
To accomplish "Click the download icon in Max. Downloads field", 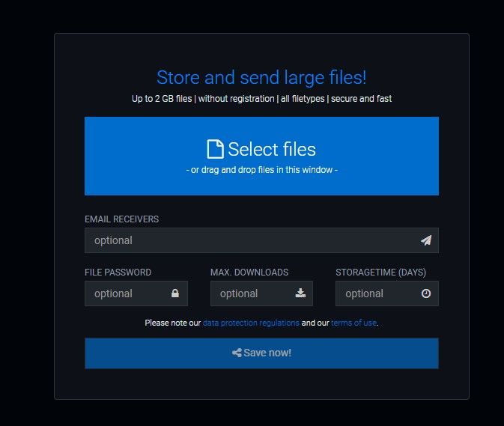I will (300, 293).
